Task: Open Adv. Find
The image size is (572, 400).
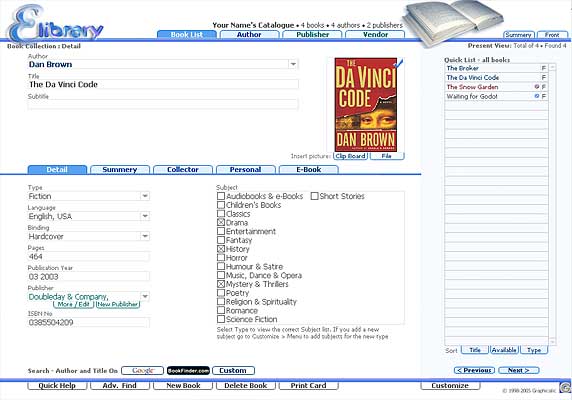Action: (120, 385)
